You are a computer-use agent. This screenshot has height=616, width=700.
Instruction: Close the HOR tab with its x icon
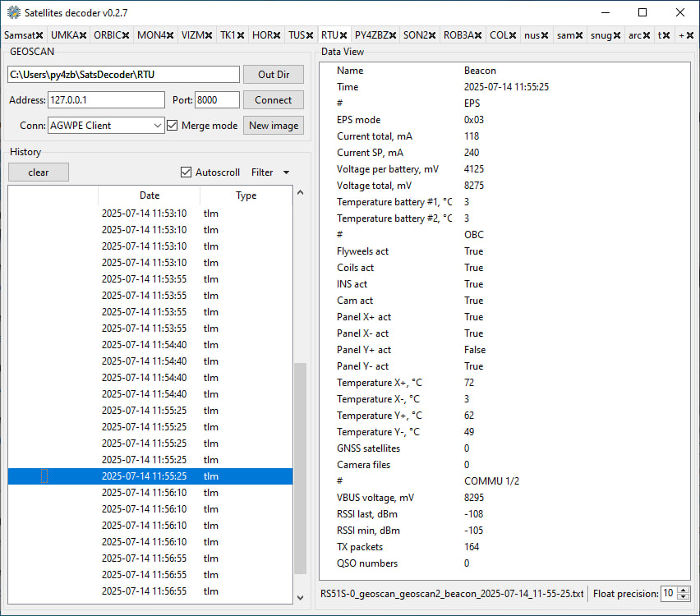coord(277,35)
